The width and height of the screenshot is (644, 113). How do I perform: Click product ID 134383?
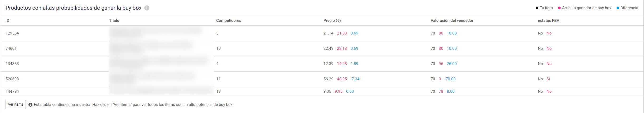click(x=12, y=64)
